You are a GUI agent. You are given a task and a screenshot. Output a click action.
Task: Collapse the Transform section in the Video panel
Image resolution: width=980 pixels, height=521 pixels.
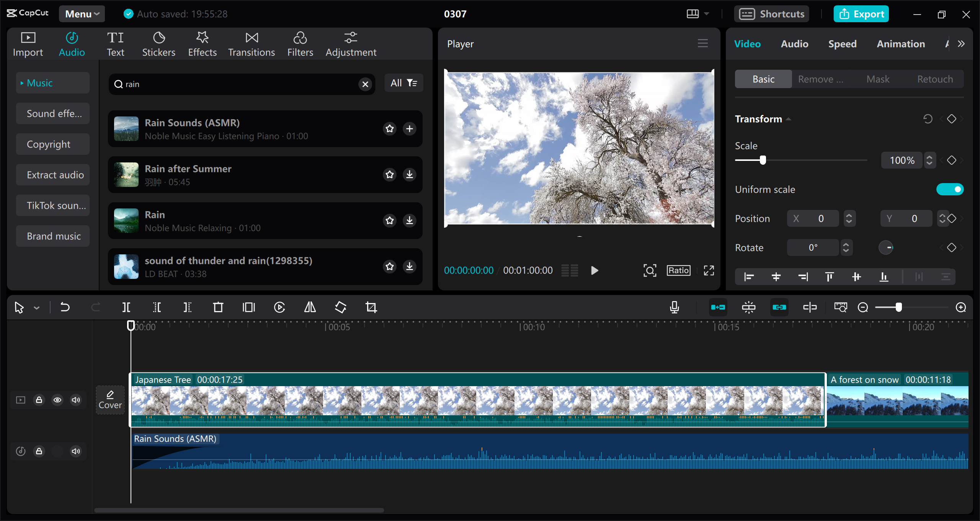tap(789, 119)
